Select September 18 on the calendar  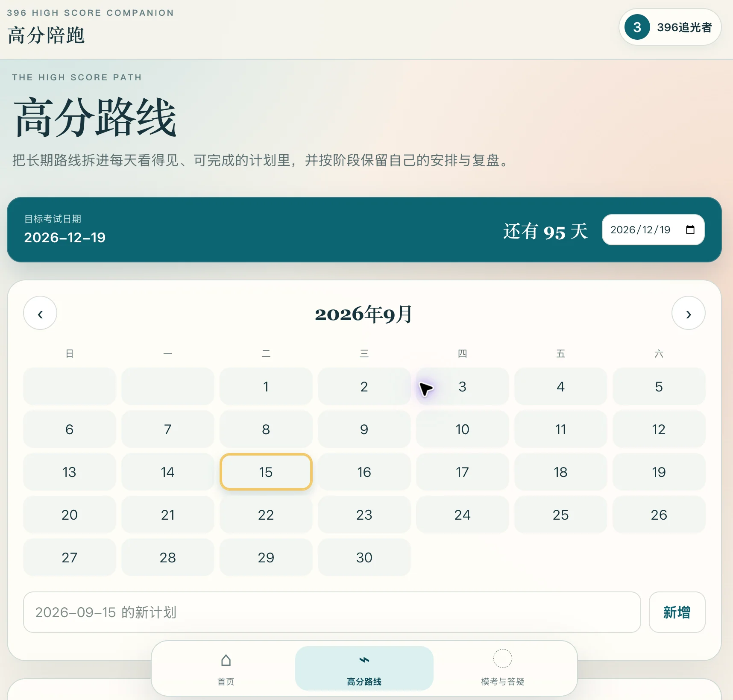click(560, 472)
